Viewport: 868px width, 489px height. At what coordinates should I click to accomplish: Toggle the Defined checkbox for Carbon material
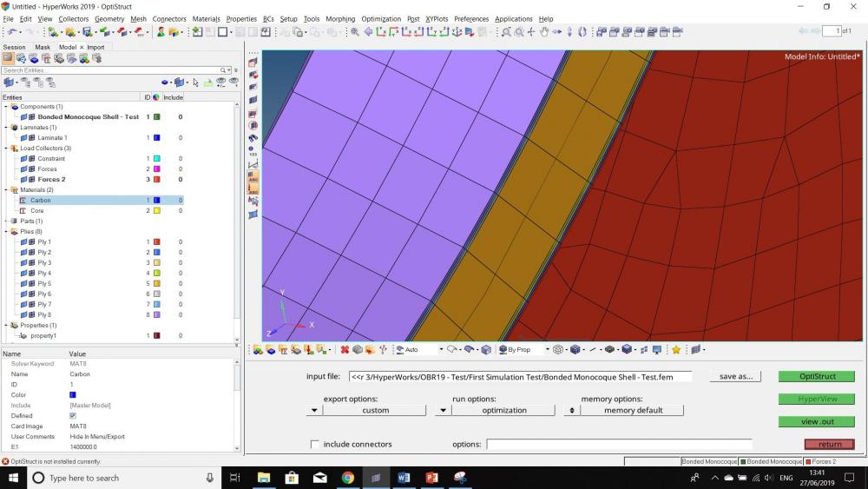(x=73, y=416)
